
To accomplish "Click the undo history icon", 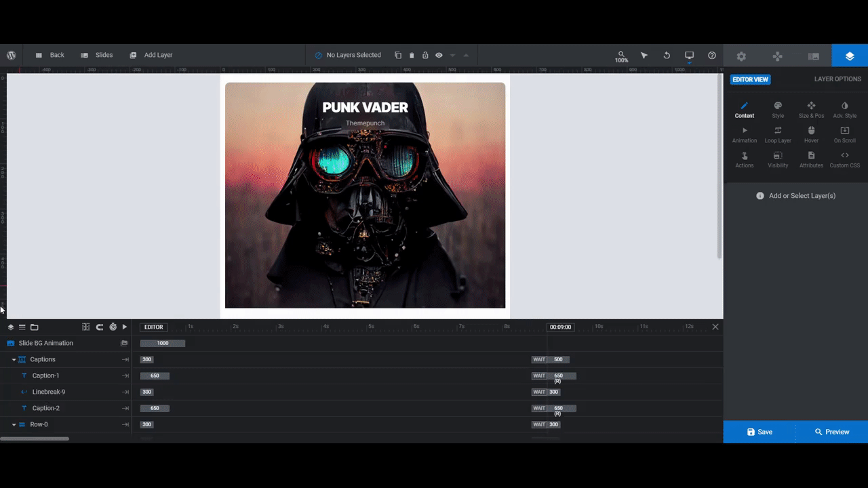I will pos(667,55).
